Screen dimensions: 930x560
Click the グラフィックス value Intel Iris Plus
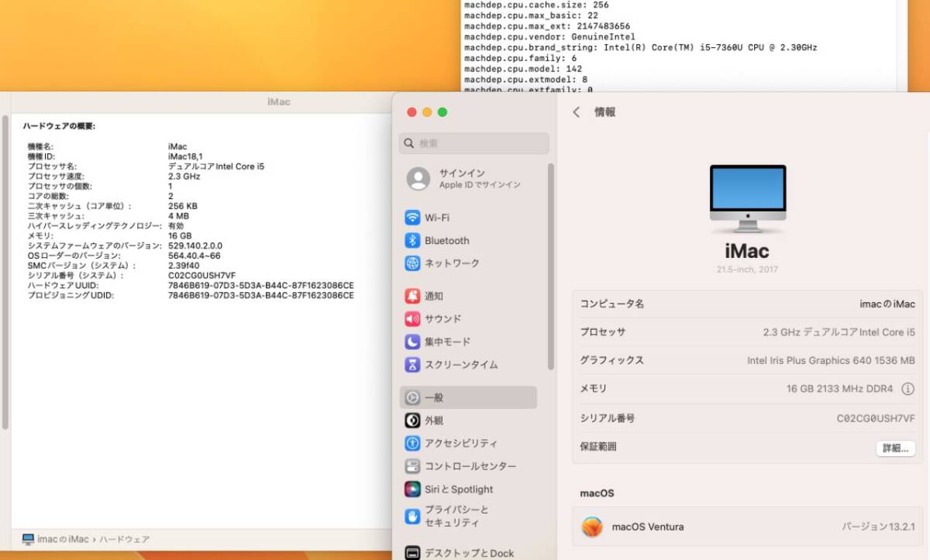click(832, 361)
